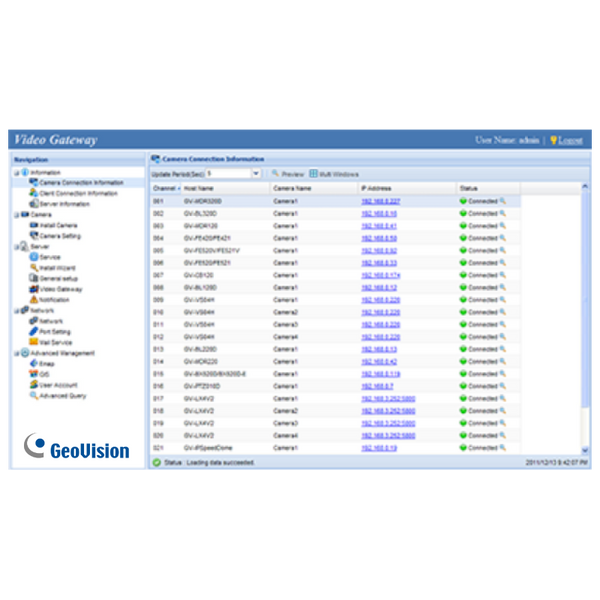Sort by the Channel column header
600x600 pixels.
pos(166,188)
